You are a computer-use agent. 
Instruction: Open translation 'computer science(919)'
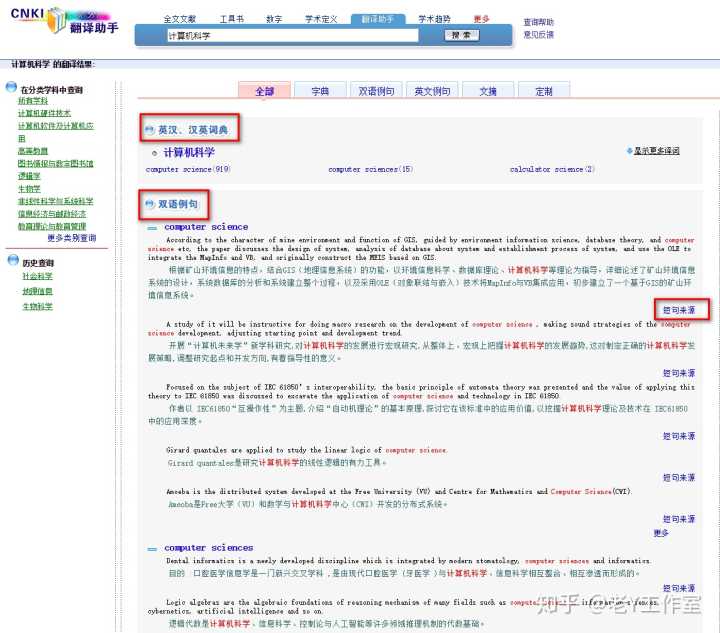tap(188, 169)
